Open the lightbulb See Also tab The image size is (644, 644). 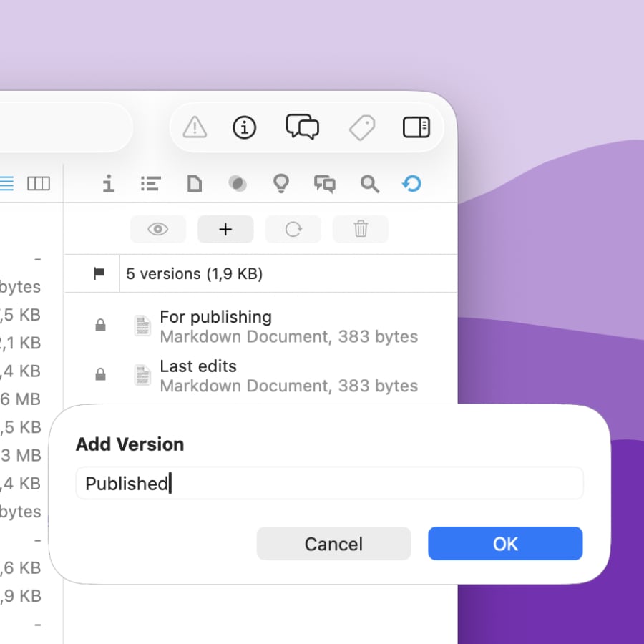281,184
